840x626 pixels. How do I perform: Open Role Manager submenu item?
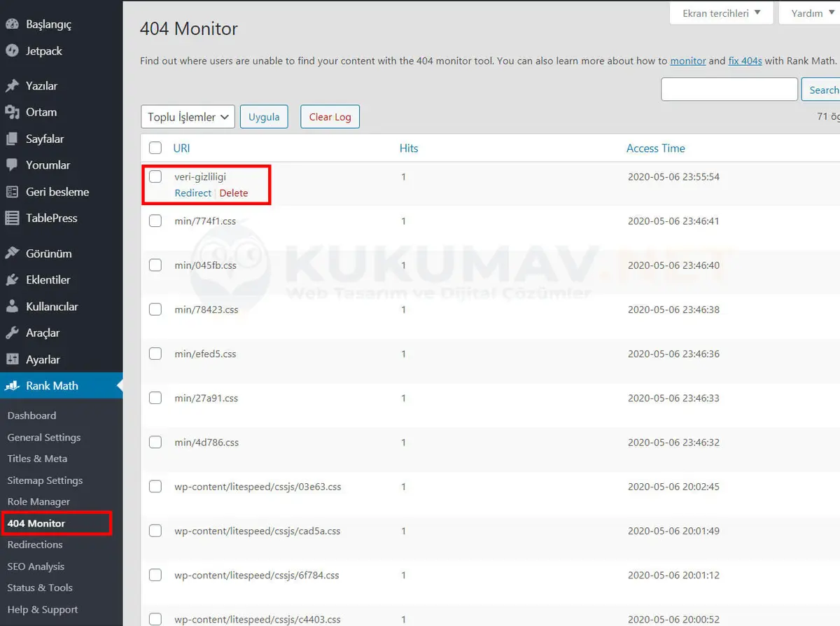tap(38, 501)
